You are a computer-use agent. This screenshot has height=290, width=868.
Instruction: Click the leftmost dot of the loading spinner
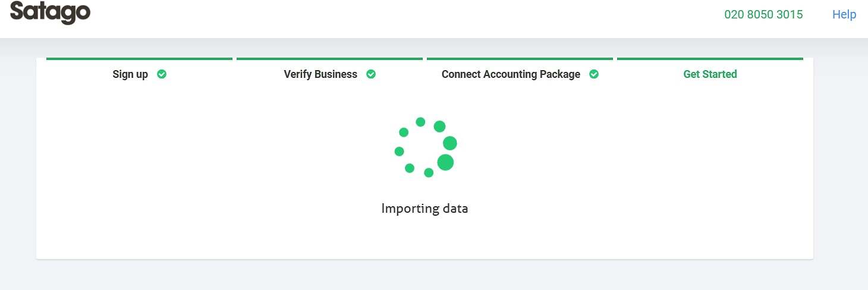(x=400, y=152)
